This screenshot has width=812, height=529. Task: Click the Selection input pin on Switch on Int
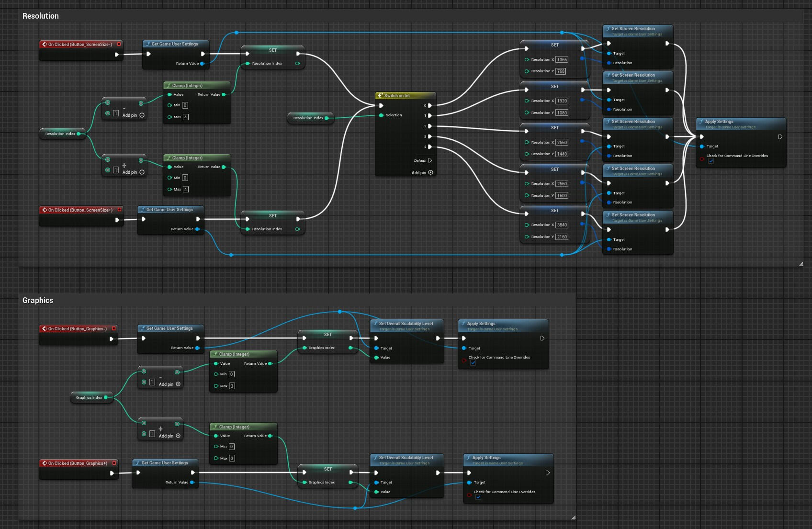pyautogui.click(x=382, y=115)
